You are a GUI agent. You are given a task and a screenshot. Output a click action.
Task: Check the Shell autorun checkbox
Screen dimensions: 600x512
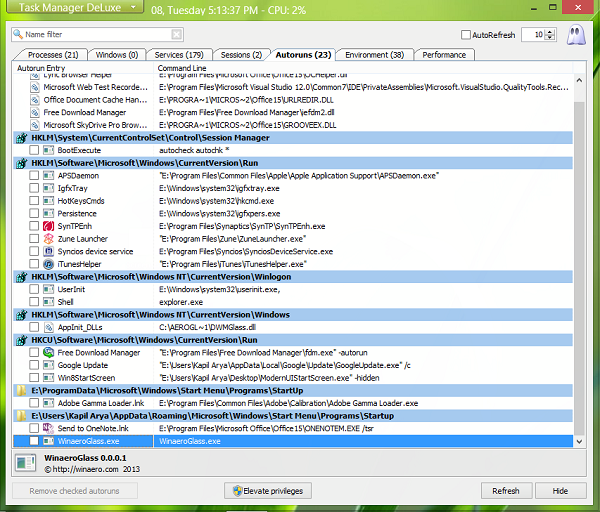(34, 302)
